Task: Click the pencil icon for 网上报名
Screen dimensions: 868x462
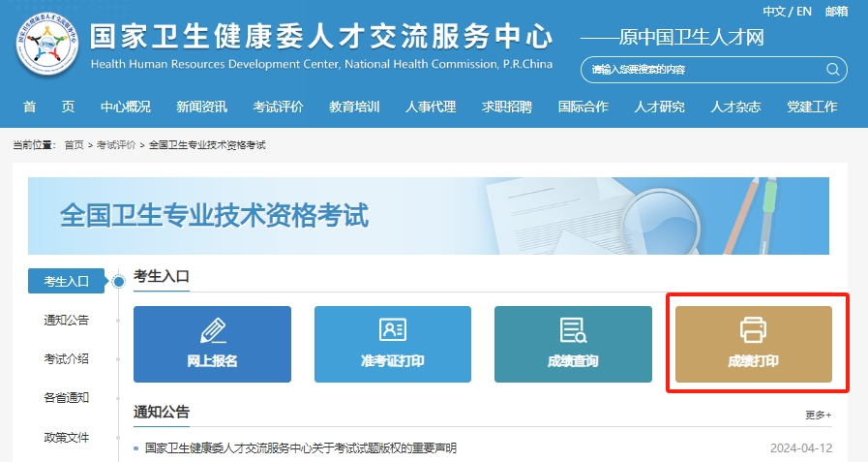Action: click(212, 330)
